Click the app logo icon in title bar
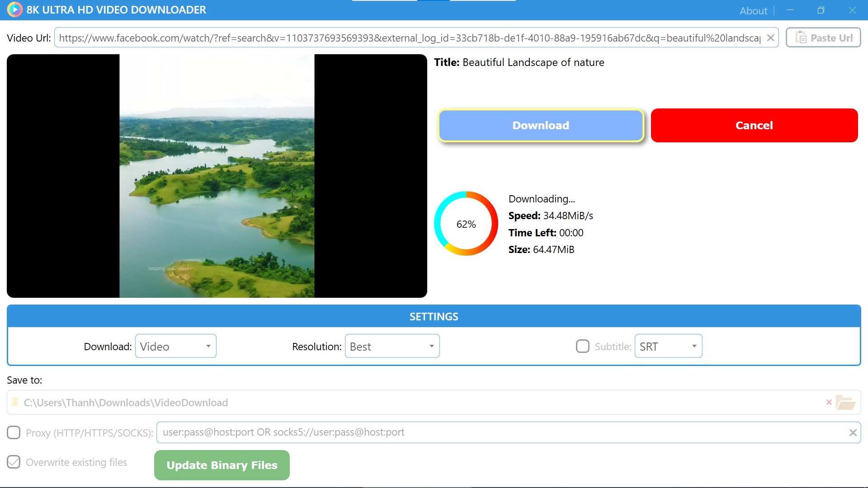 [14, 9]
